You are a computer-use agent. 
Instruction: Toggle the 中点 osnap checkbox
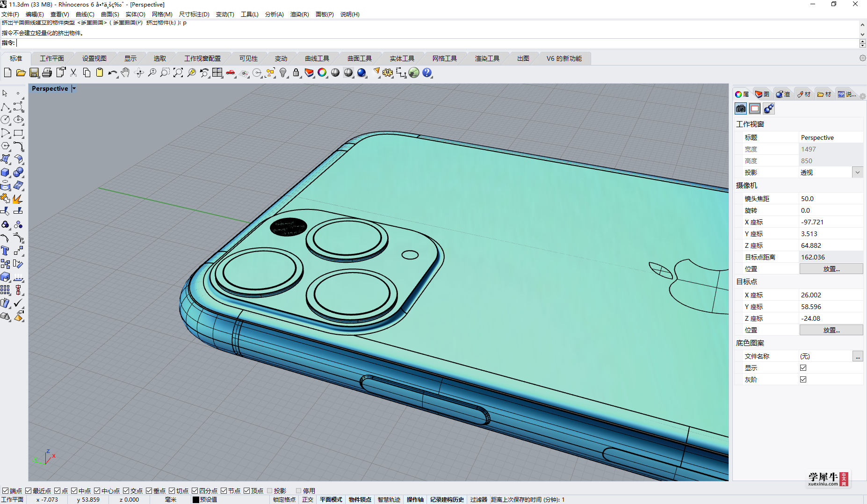coord(74,490)
